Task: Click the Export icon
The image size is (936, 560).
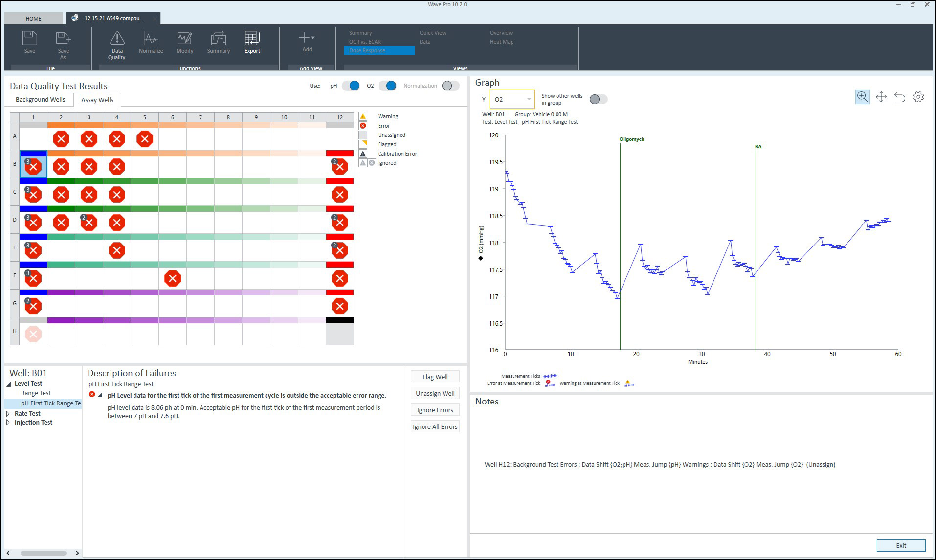Action: pos(252,39)
